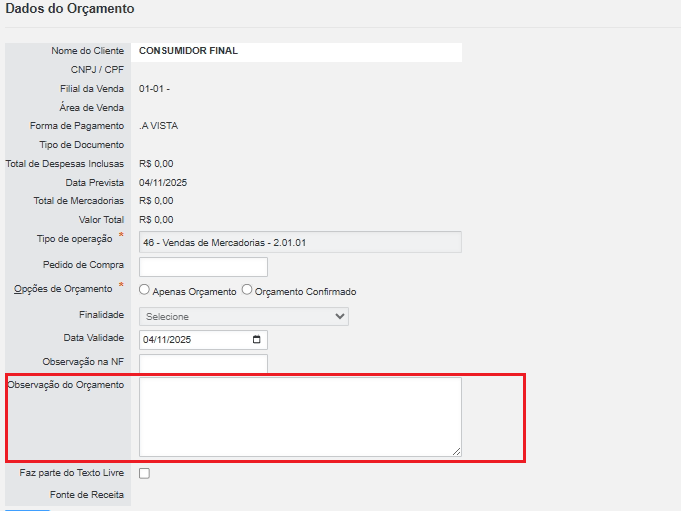The width and height of the screenshot is (681, 511).
Task: Select the Apenas Orçamento radio option
Action: [145, 290]
